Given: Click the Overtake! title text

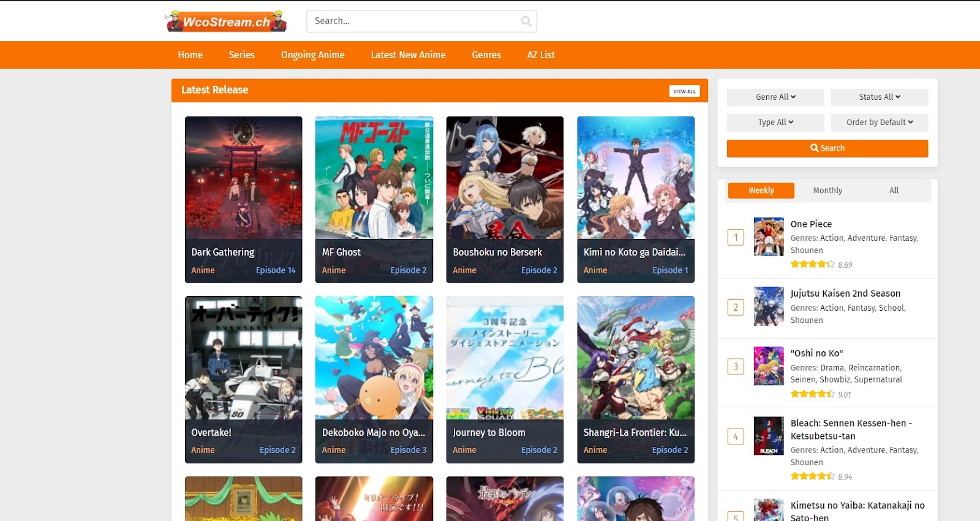Looking at the screenshot, I should [x=211, y=432].
